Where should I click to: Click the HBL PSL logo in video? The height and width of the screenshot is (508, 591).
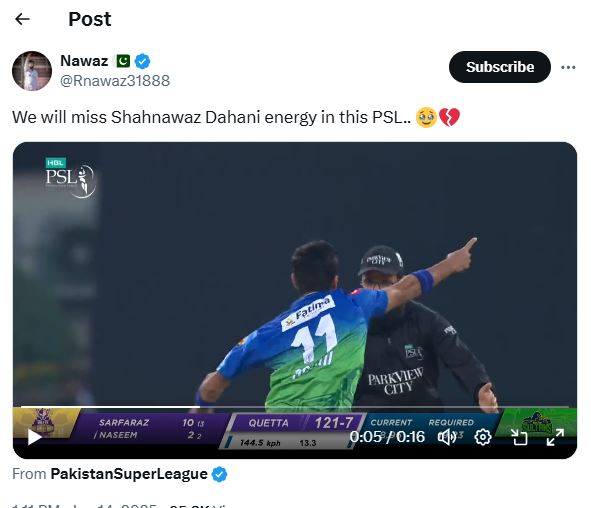point(70,177)
